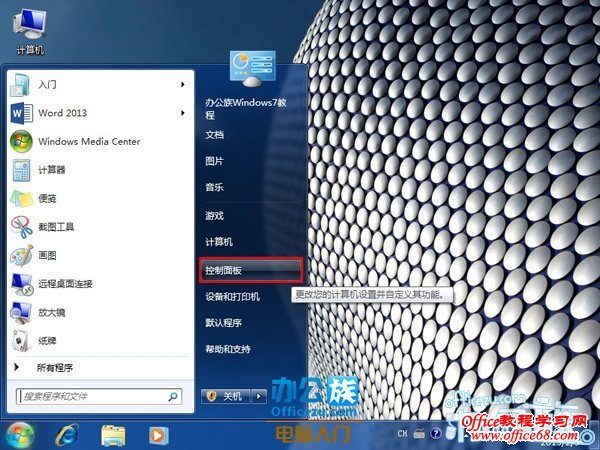Click the 截图工具 label text

(x=56, y=227)
